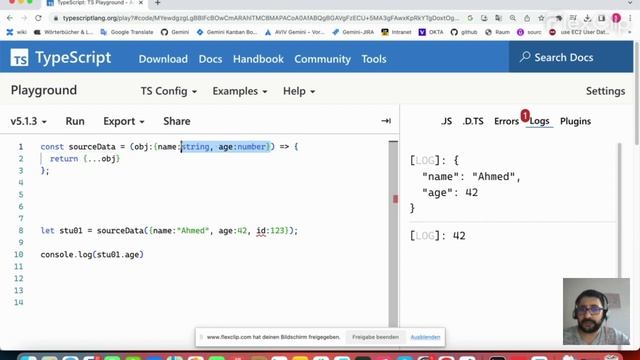Click the logs panel vertical scrollbar
The height and width of the screenshot is (360, 640).
(620, 212)
